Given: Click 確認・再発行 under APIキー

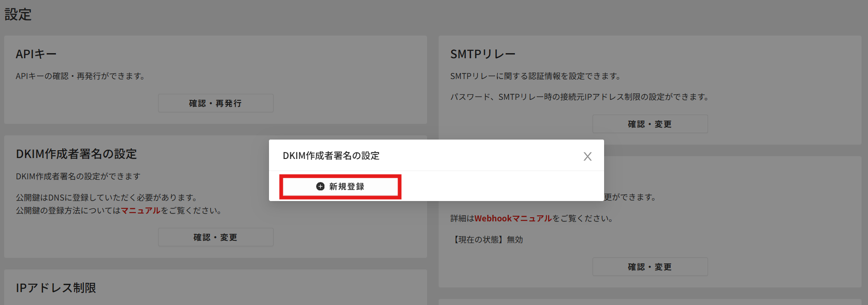Looking at the screenshot, I should (215, 103).
